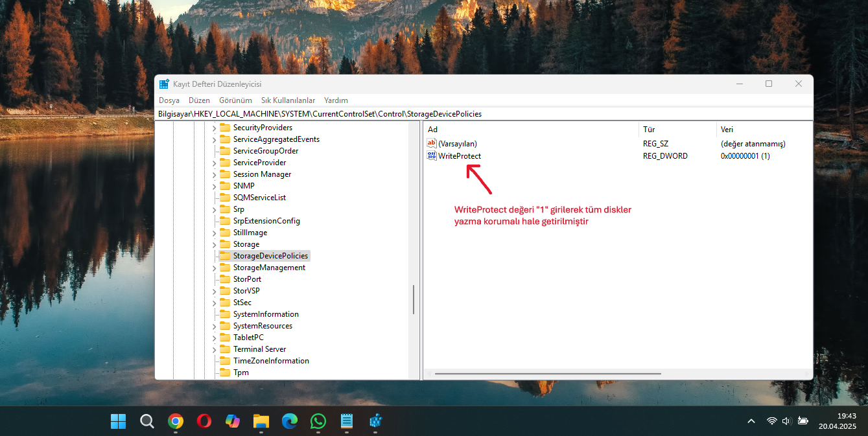Click the StorVSP folder icon
This screenshot has height=436, width=868.
[x=225, y=291]
